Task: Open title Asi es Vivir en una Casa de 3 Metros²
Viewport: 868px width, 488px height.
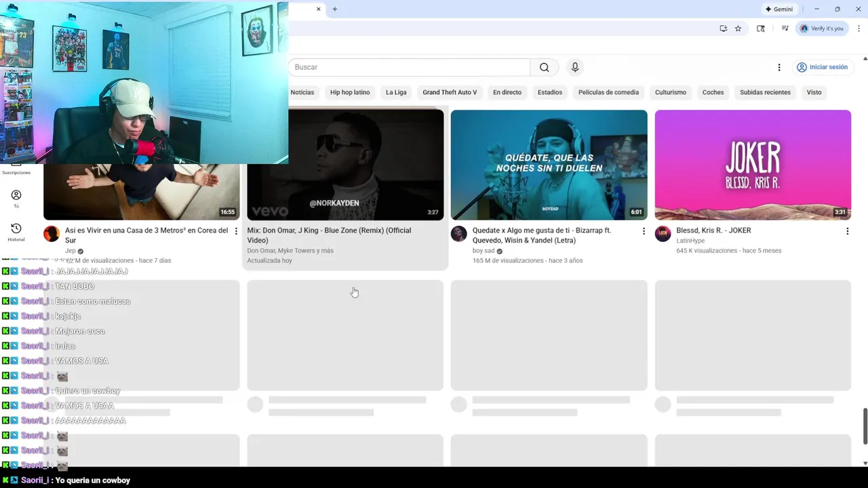Action: pyautogui.click(x=146, y=235)
